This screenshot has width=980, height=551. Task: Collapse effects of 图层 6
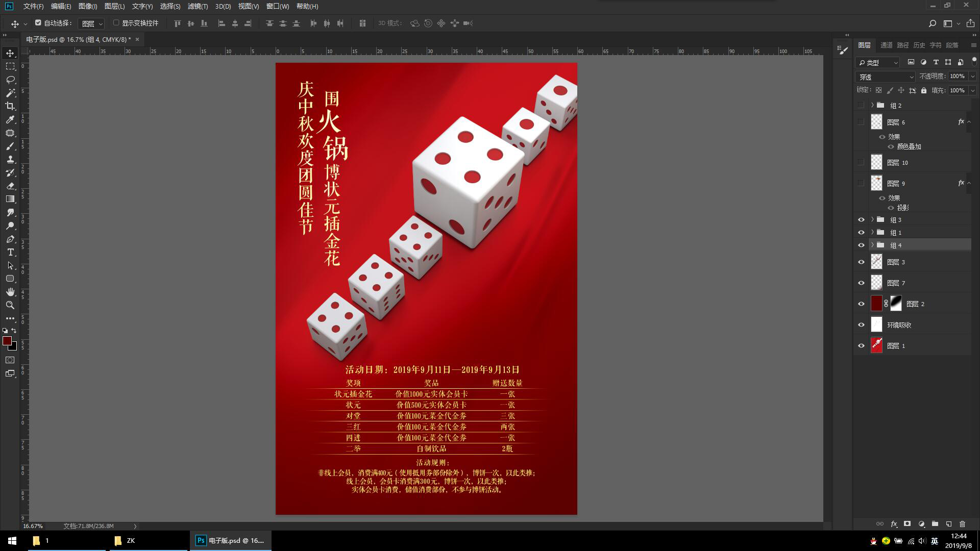click(969, 122)
